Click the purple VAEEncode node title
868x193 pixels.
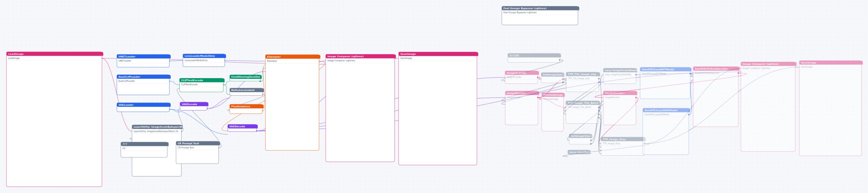(194, 104)
